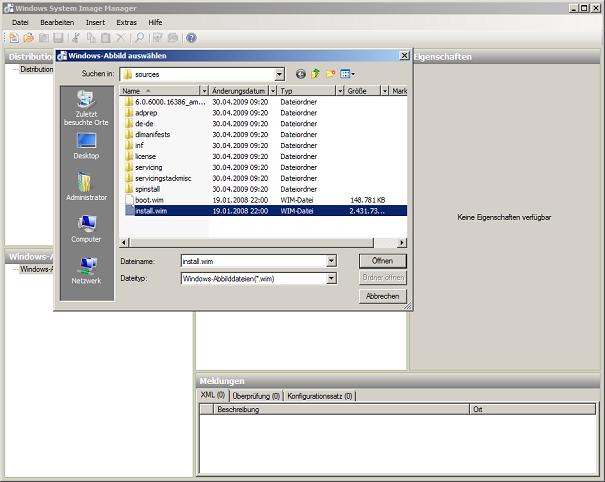Viewport: 605px width, 482px height.
Task: Open the view menu icon in dialog
Action: 347,74
